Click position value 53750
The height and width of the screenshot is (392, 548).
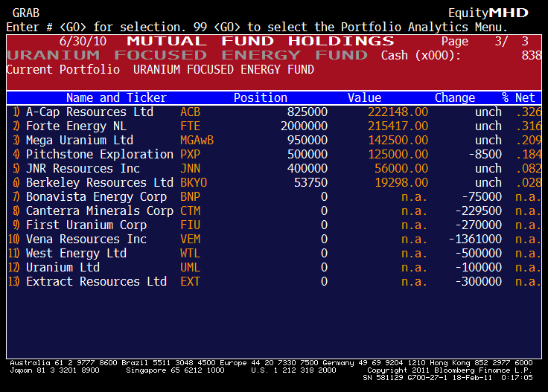pyautogui.click(x=310, y=182)
